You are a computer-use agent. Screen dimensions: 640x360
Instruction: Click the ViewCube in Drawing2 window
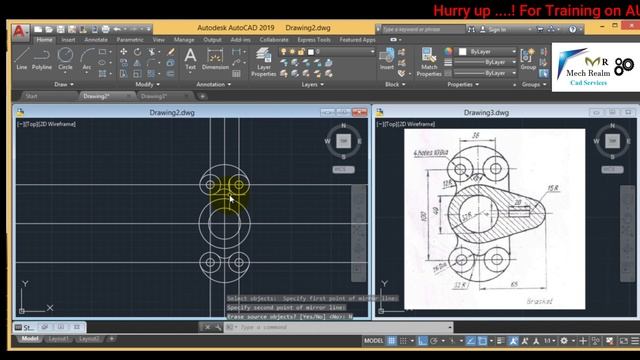coord(343,141)
